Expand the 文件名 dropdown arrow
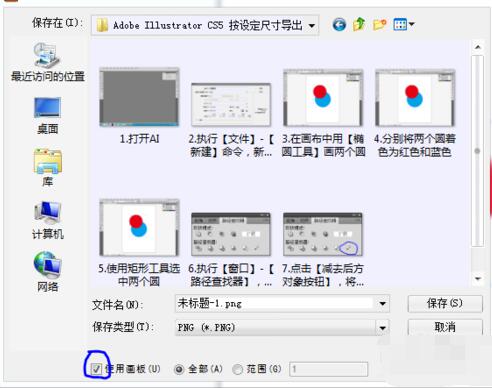This screenshot has width=492, height=388. coord(383,304)
